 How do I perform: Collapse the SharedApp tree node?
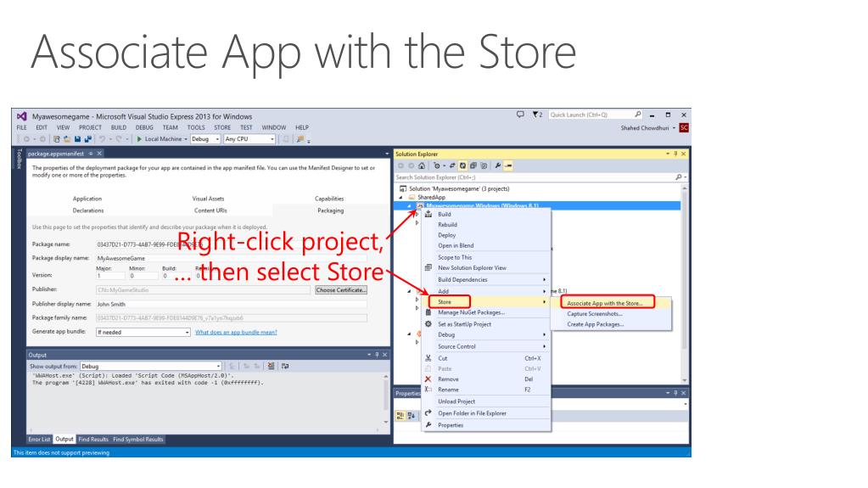coord(400,198)
